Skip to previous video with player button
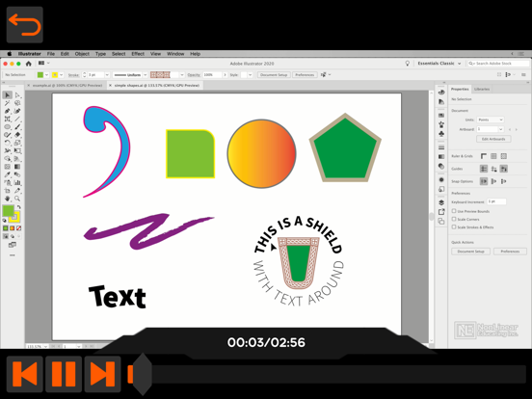The height and width of the screenshot is (399, 532). coord(25,374)
